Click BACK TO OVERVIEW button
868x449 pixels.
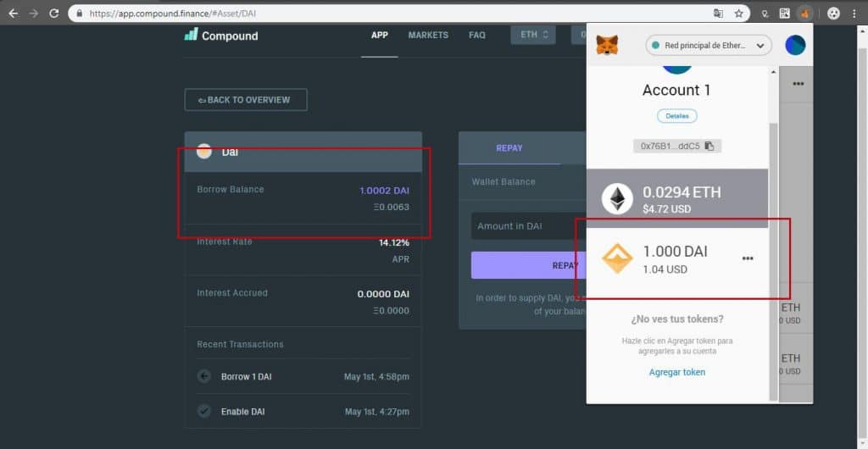(246, 100)
